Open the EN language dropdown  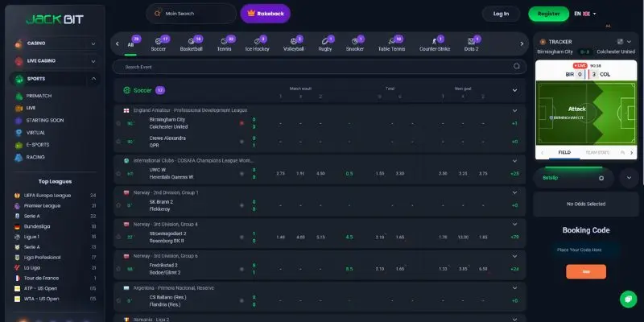585,14
